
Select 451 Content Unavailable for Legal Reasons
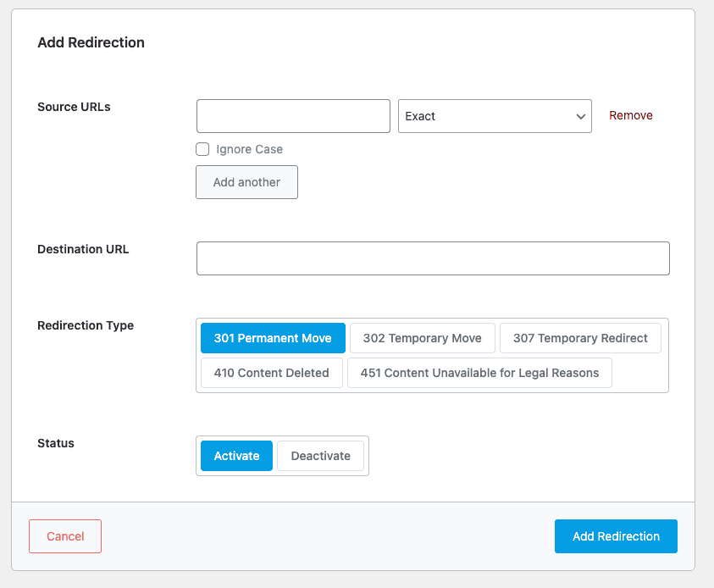[x=479, y=373]
